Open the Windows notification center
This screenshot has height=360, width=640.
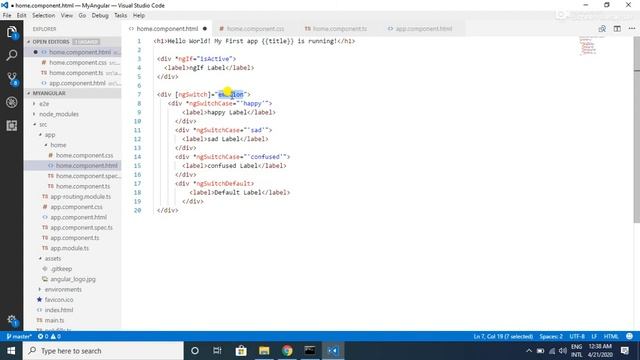pyautogui.click(x=624, y=351)
